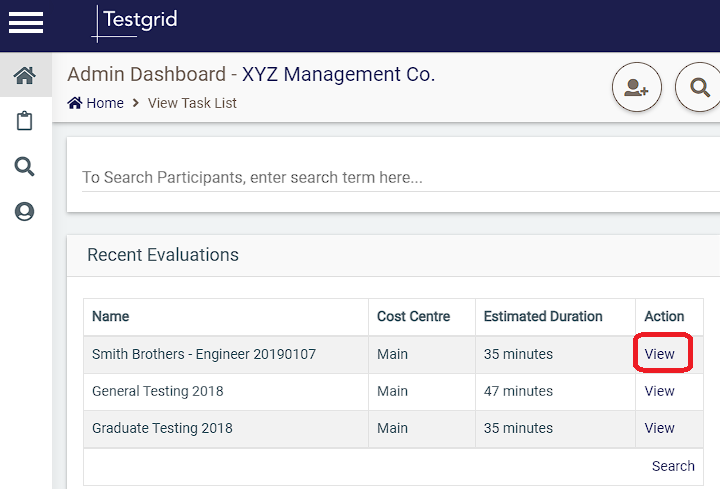The width and height of the screenshot is (720, 489).
Task: Click the Name column header
Action: tap(111, 316)
